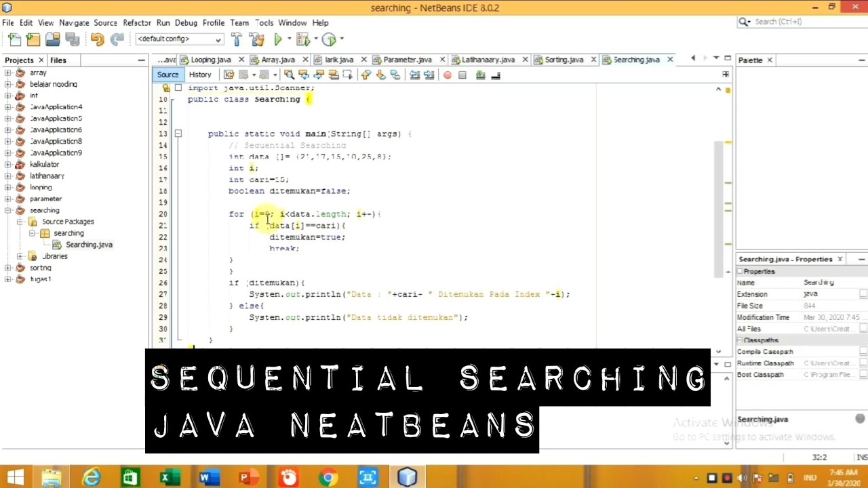Open the editor tab list dropdown arrow
Viewport: 868px width, 488px height.
coord(715,58)
